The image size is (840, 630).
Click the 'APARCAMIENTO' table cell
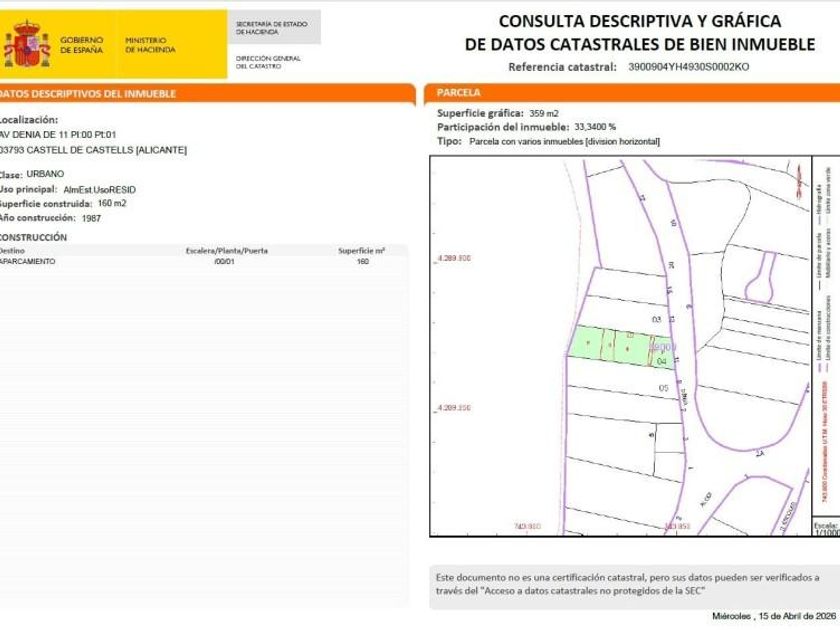pyautogui.click(x=27, y=261)
